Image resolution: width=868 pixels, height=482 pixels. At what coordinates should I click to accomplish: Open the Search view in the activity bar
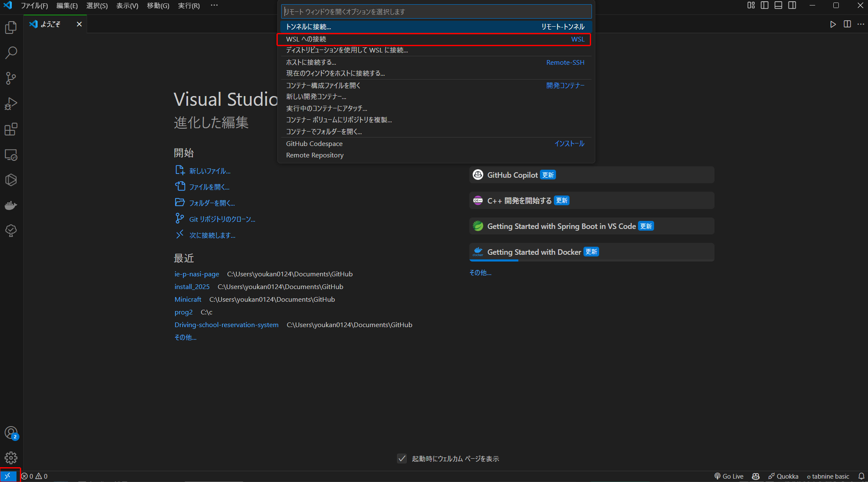(11, 53)
